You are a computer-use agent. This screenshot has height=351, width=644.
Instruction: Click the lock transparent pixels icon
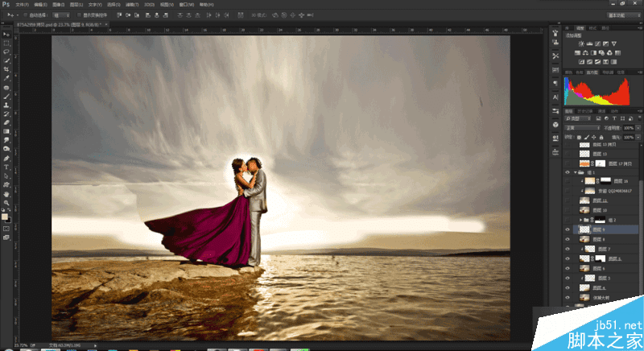pyautogui.click(x=579, y=137)
